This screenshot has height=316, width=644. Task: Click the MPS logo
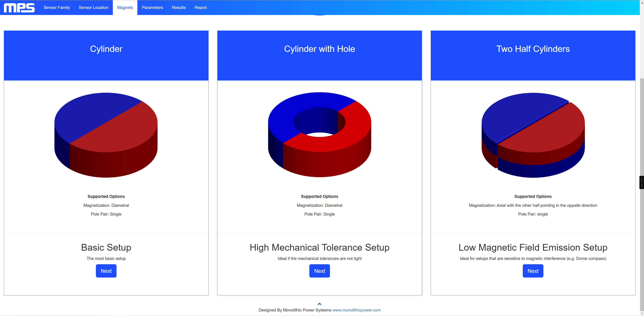click(x=19, y=8)
